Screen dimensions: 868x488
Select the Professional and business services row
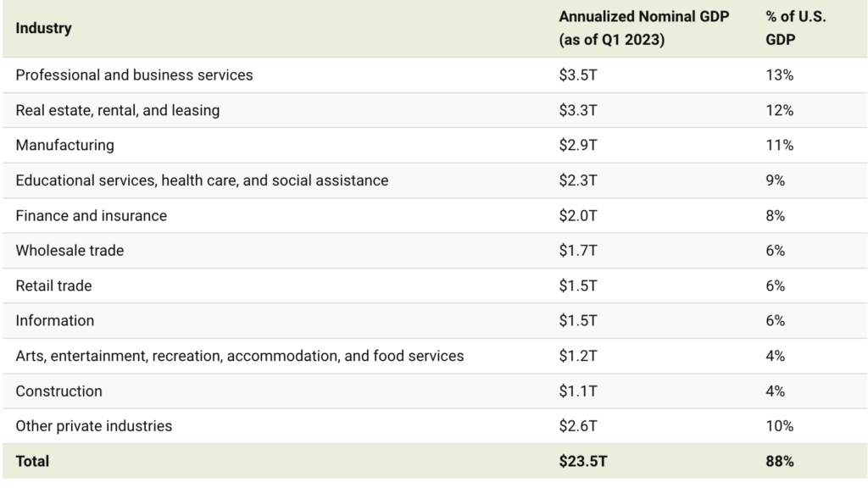(x=134, y=75)
